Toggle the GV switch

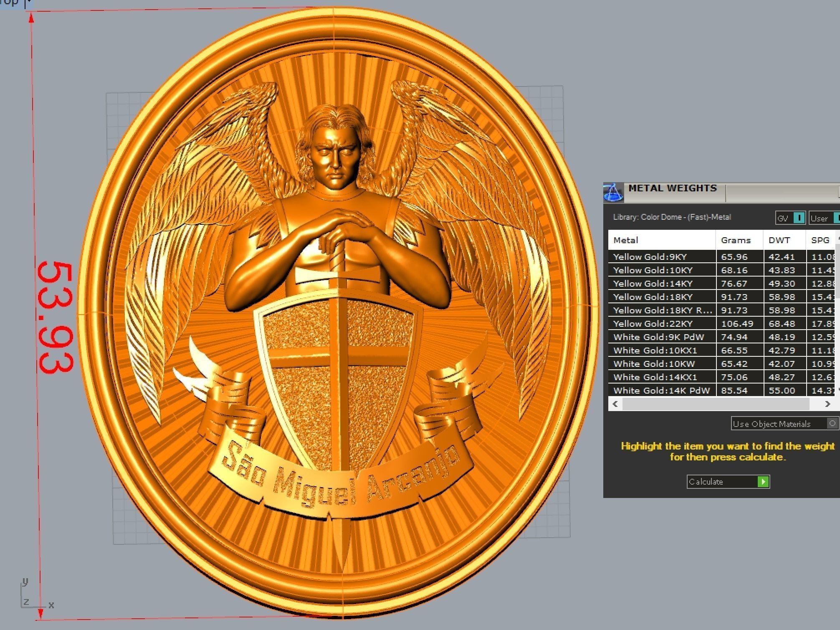tap(798, 218)
